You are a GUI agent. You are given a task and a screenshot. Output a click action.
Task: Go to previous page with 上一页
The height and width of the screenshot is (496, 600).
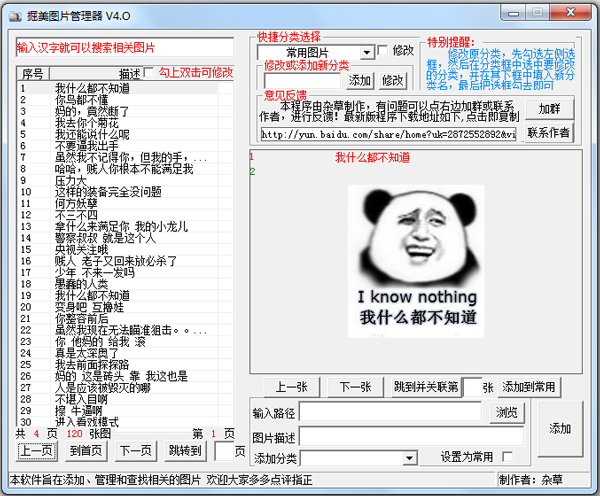(37, 451)
